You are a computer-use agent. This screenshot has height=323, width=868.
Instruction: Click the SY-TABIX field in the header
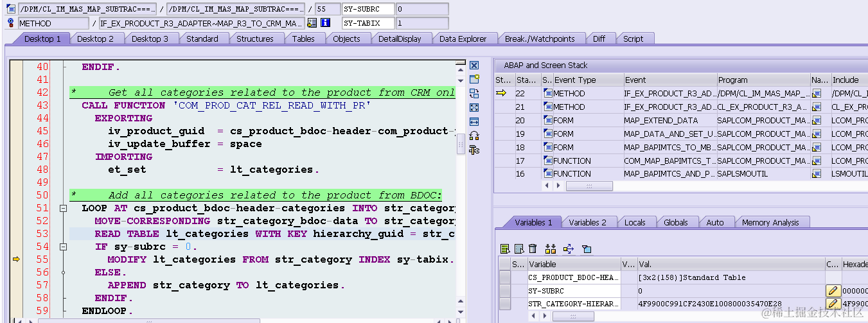coord(368,23)
